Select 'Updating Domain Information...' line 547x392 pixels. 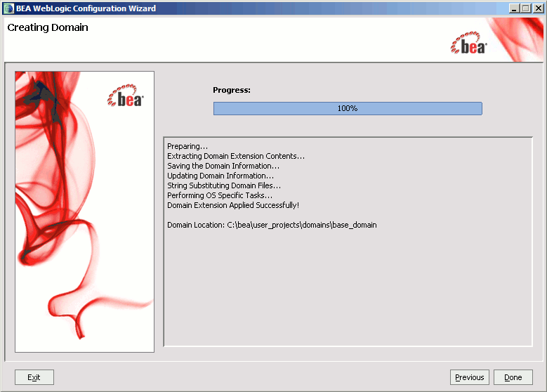tap(220, 176)
